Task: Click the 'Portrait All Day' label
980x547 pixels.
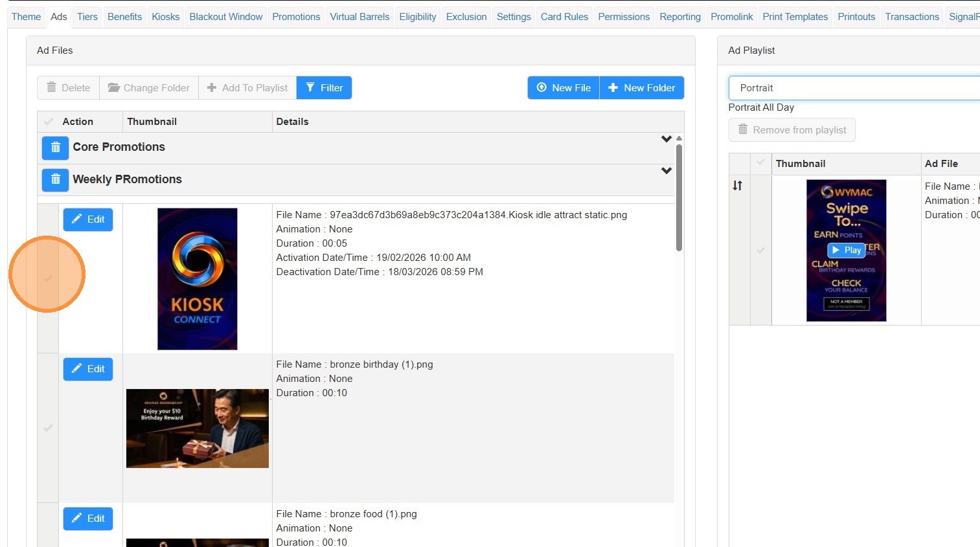Action: [761, 107]
